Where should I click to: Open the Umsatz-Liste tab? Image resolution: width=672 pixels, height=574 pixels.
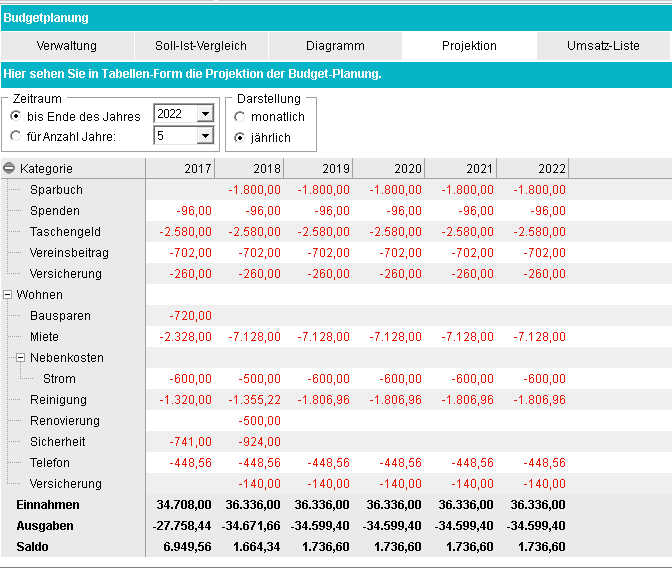coord(603,46)
